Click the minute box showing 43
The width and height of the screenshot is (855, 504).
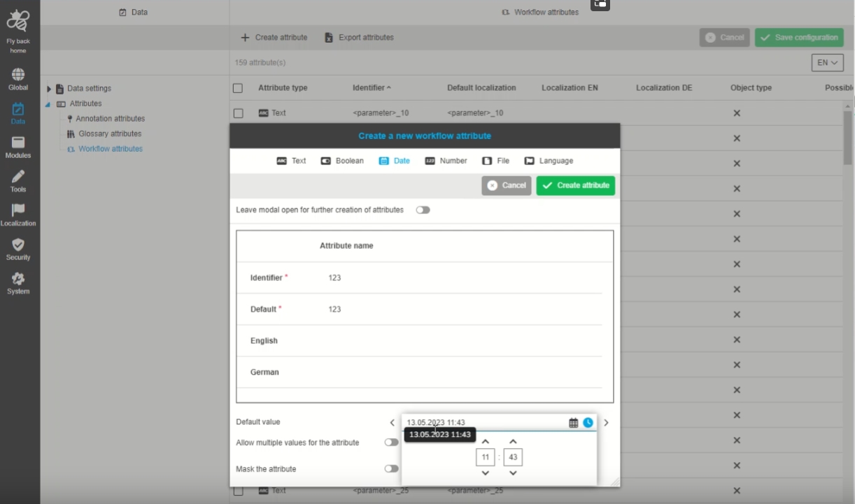pyautogui.click(x=513, y=457)
